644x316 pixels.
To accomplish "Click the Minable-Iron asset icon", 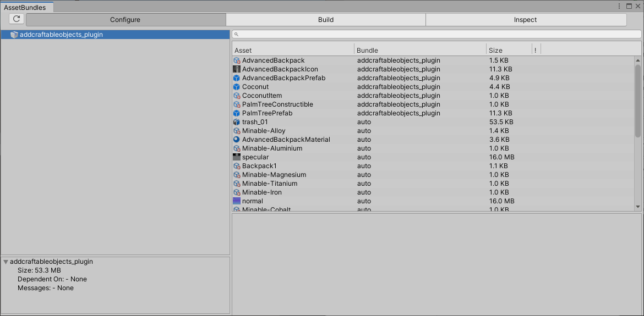I will pyautogui.click(x=237, y=192).
